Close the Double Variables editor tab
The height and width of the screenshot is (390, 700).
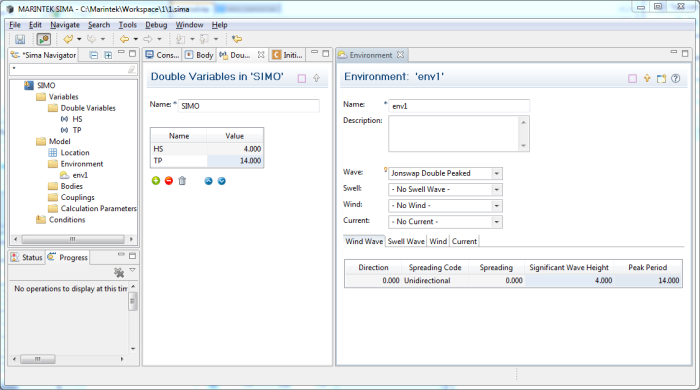pos(261,54)
